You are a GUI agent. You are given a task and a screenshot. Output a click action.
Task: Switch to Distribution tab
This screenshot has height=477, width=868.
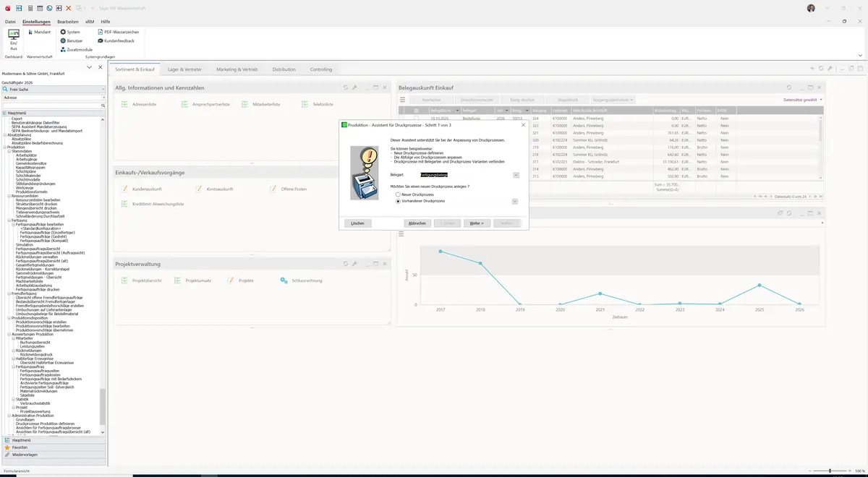[284, 69]
